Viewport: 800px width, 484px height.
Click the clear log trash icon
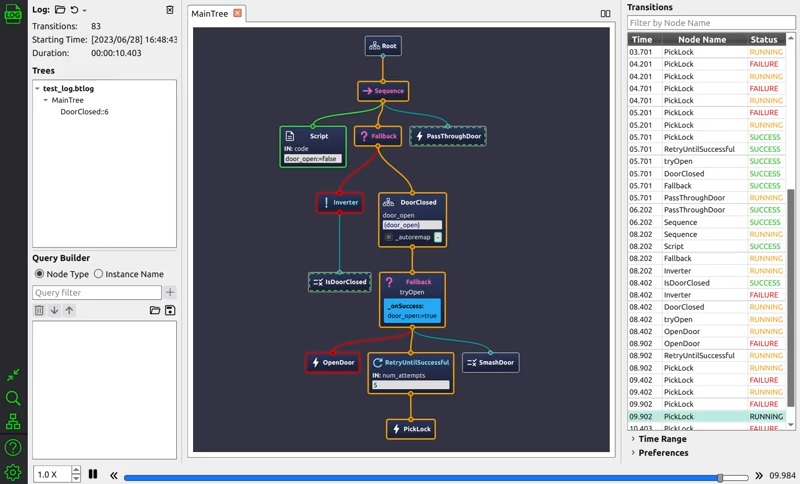[170, 10]
